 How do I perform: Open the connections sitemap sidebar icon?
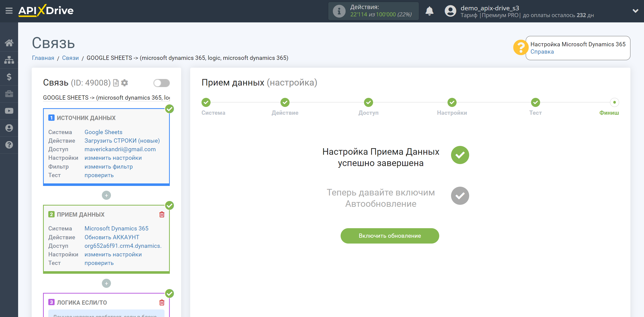(9, 60)
